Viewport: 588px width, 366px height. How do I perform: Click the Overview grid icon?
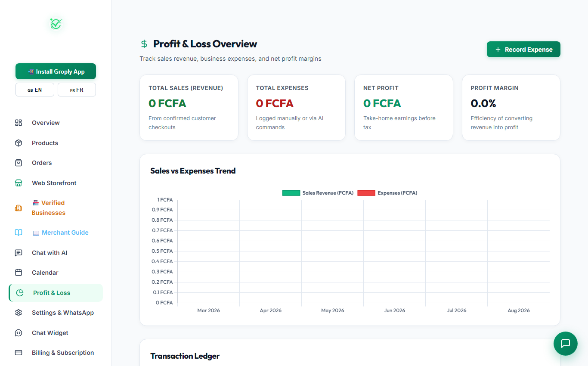click(19, 123)
